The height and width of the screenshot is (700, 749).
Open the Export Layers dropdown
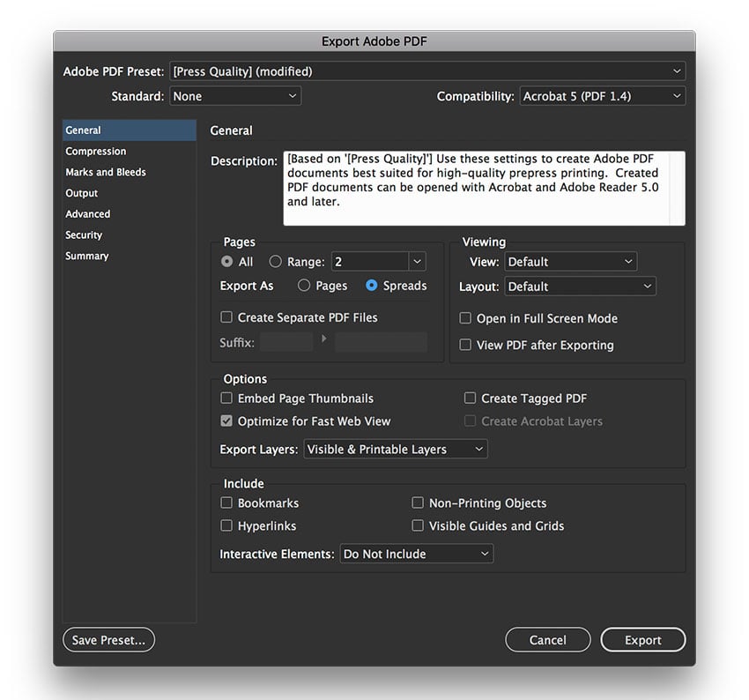(395, 449)
